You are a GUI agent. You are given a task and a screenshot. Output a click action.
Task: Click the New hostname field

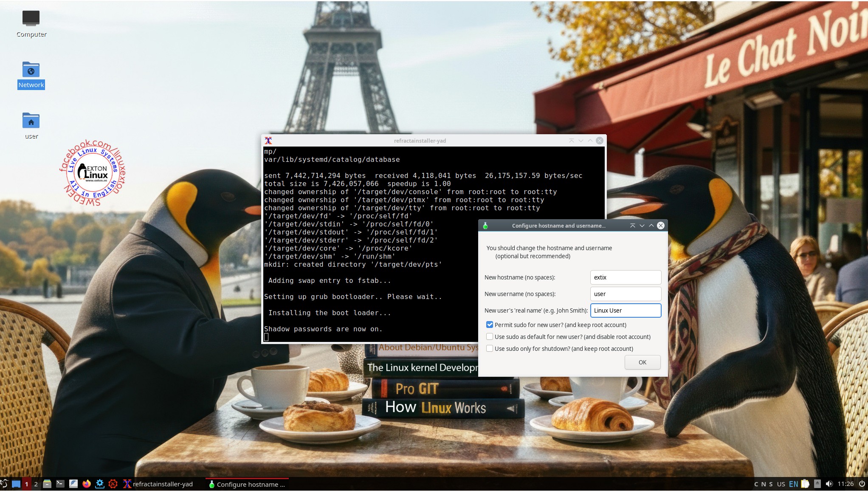pos(625,277)
